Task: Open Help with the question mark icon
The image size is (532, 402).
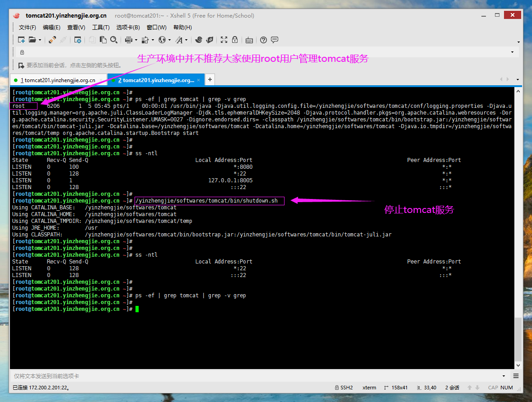Action: click(x=263, y=40)
